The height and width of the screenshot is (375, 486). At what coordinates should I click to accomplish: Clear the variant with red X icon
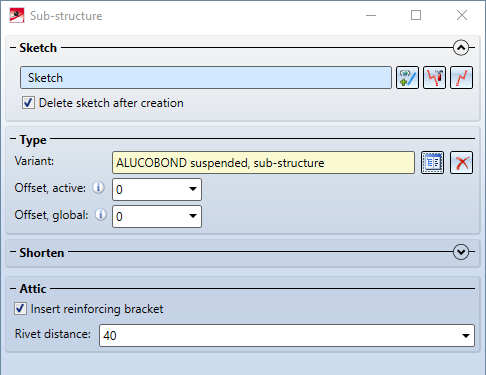pos(461,163)
